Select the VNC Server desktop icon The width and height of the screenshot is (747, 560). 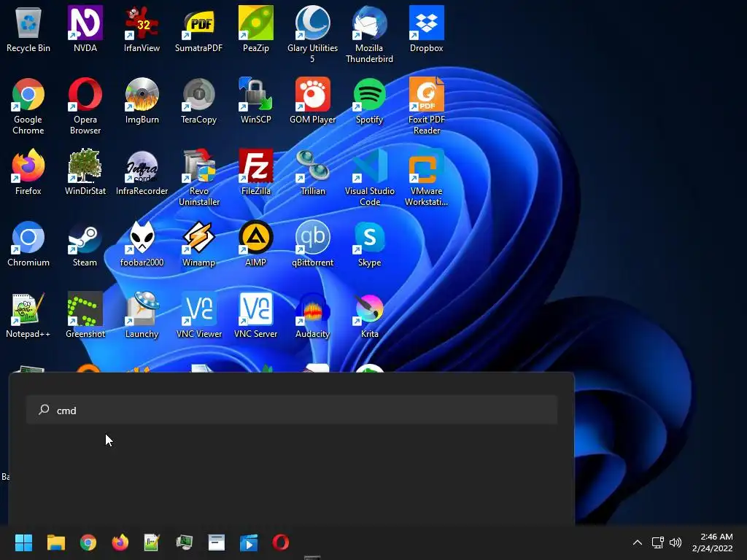(x=256, y=315)
